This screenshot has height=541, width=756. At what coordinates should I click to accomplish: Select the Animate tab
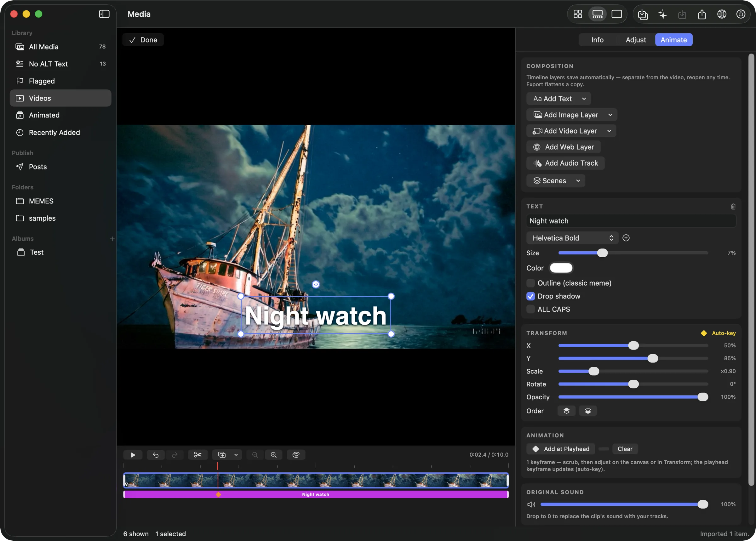[x=674, y=40]
